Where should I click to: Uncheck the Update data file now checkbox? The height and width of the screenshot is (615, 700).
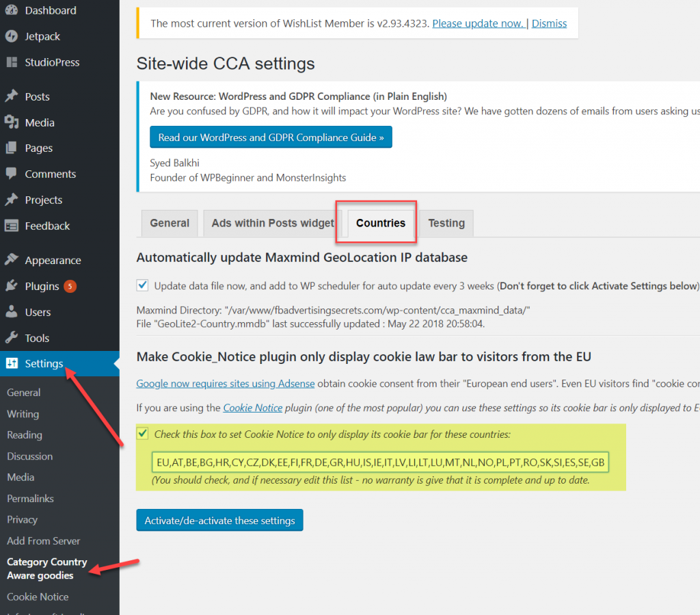[x=142, y=285]
